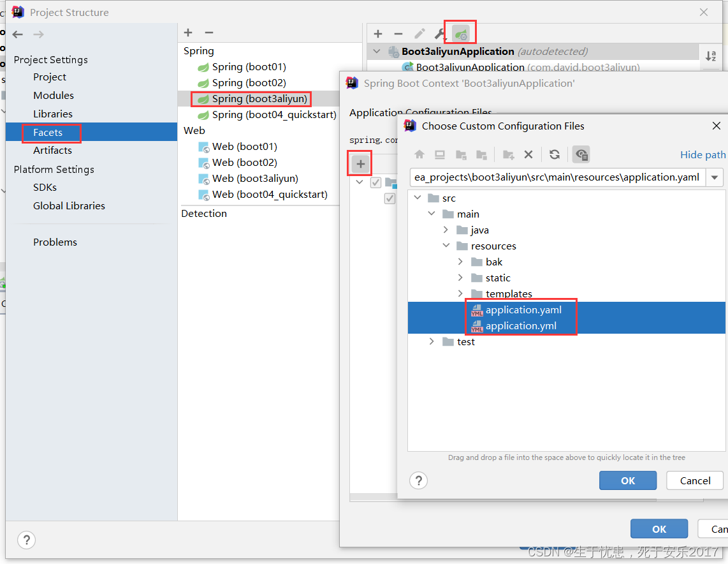The height and width of the screenshot is (564, 728).
Task: Delete the selected file in chooser
Action: coord(528,154)
